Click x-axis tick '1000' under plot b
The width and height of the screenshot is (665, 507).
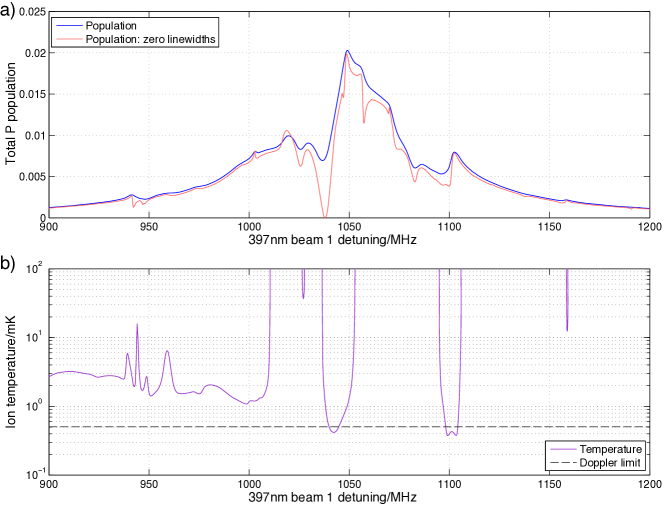pos(249,485)
